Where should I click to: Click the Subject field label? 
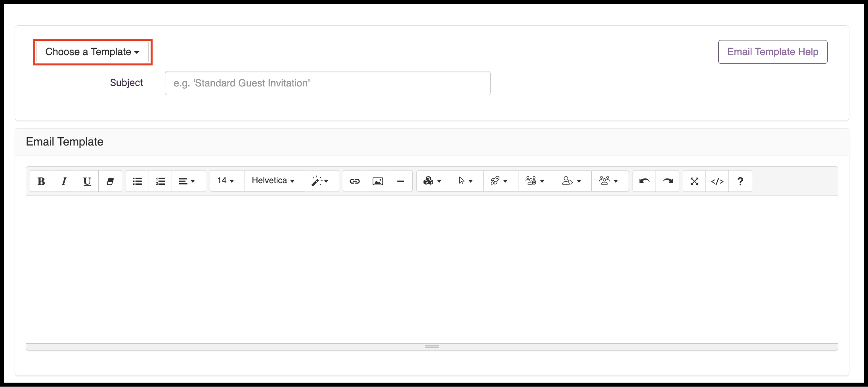click(x=126, y=82)
